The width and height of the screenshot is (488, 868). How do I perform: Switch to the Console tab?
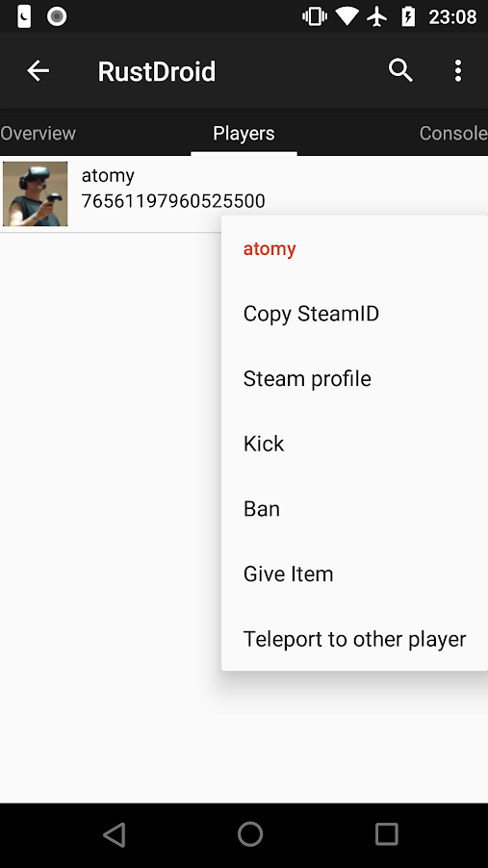(x=453, y=133)
